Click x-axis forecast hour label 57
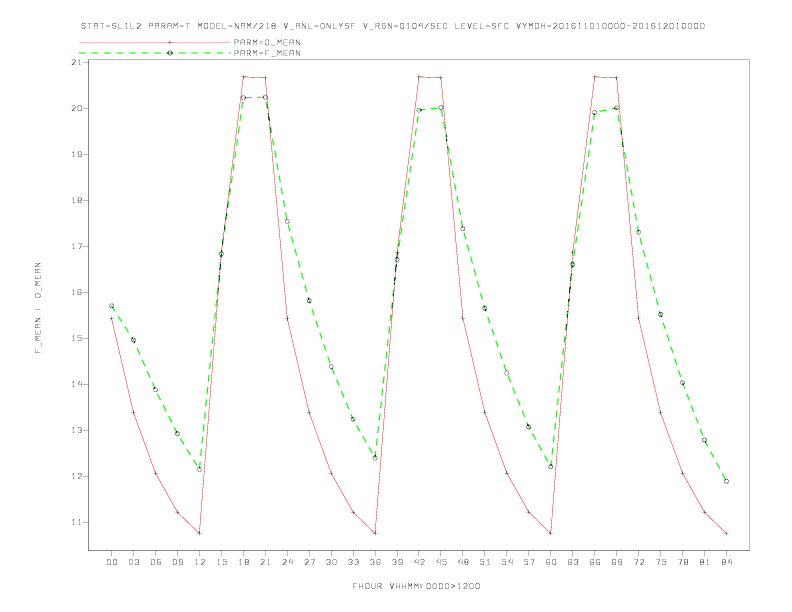Image resolution: width=792 pixels, height=612 pixels. click(529, 562)
